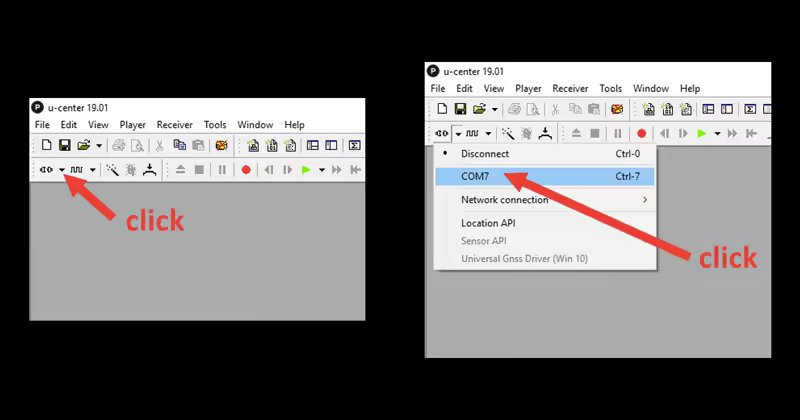Expand the Open folder dropdown arrow in the right window
800x420 pixels.
tap(494, 109)
